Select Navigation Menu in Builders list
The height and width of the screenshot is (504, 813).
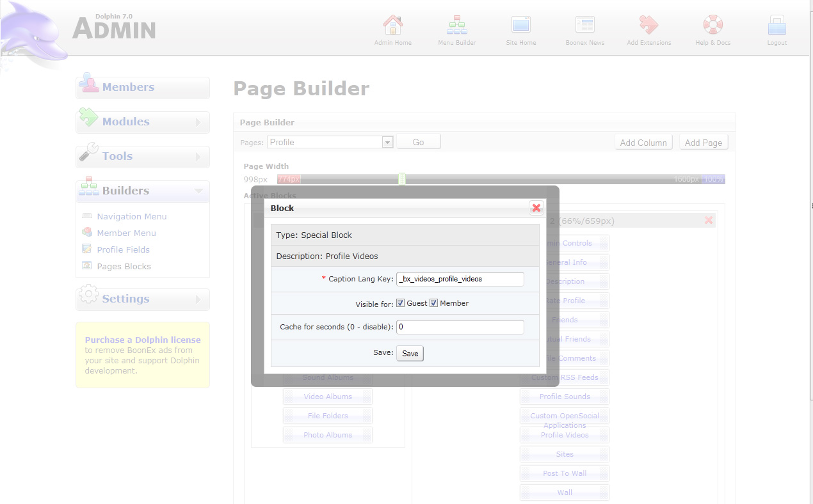click(x=131, y=217)
